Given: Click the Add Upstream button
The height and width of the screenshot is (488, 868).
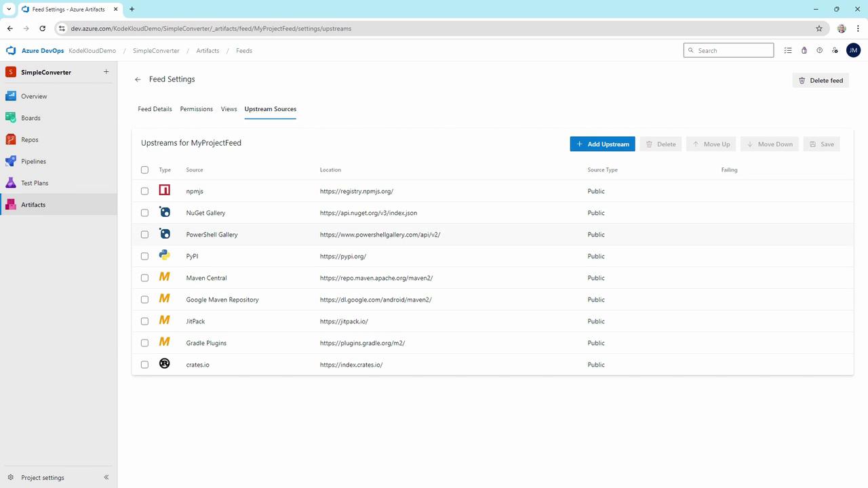Looking at the screenshot, I should pos(602,144).
